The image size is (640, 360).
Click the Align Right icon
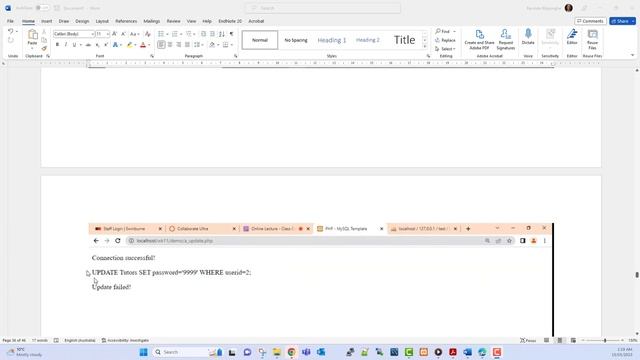point(179,45)
